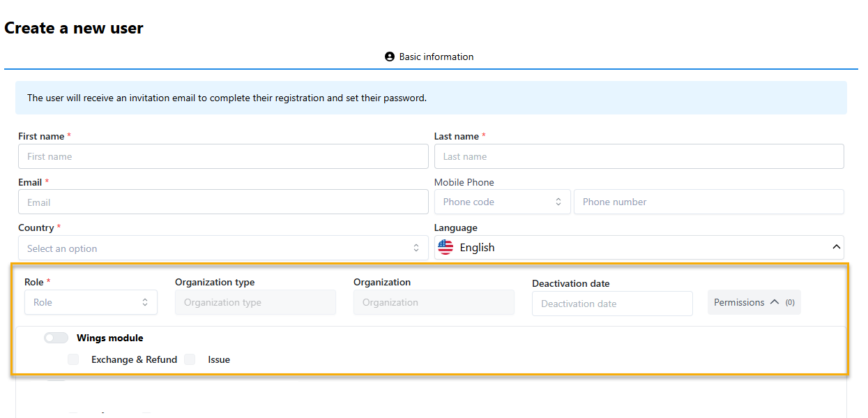Click the Phone number text field

(x=708, y=202)
